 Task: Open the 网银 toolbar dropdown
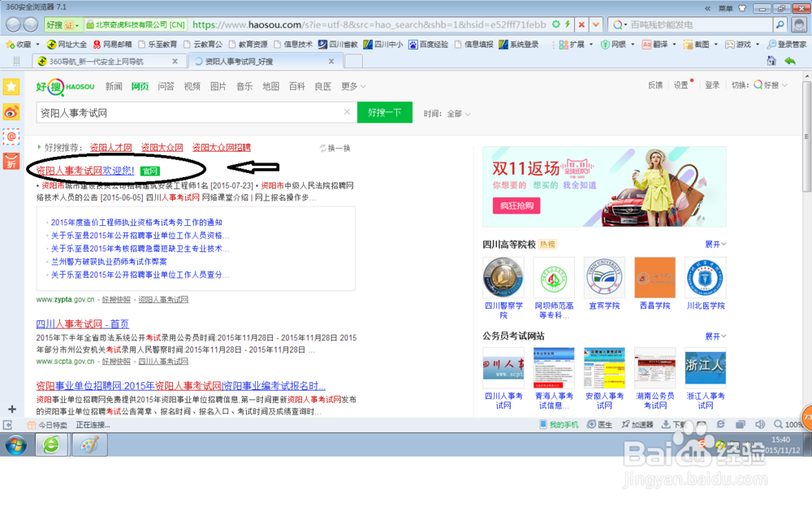coord(618,45)
